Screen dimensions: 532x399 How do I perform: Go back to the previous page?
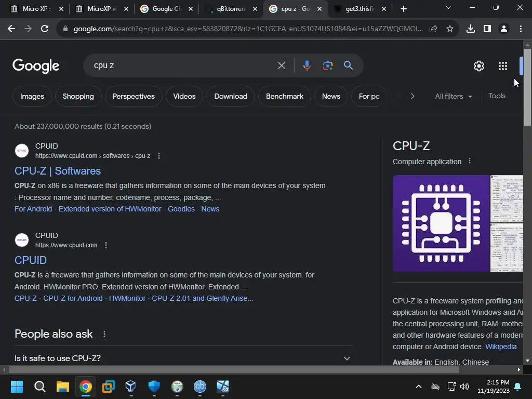pos(11,29)
